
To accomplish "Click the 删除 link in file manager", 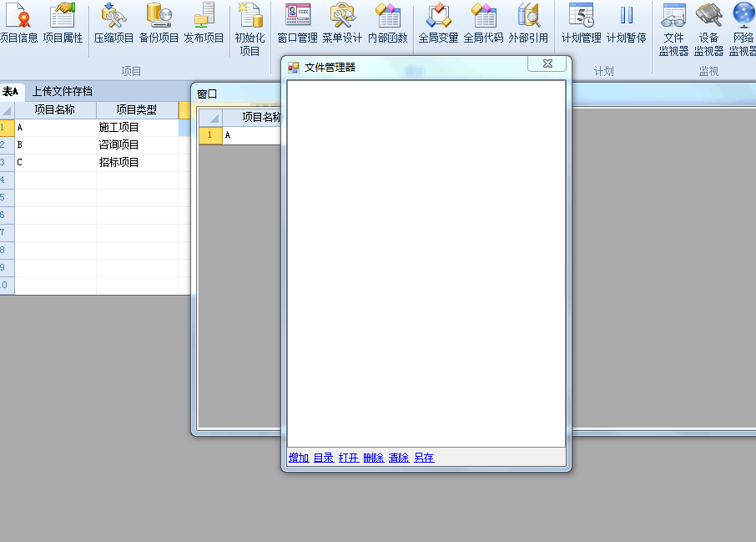I will [x=374, y=458].
